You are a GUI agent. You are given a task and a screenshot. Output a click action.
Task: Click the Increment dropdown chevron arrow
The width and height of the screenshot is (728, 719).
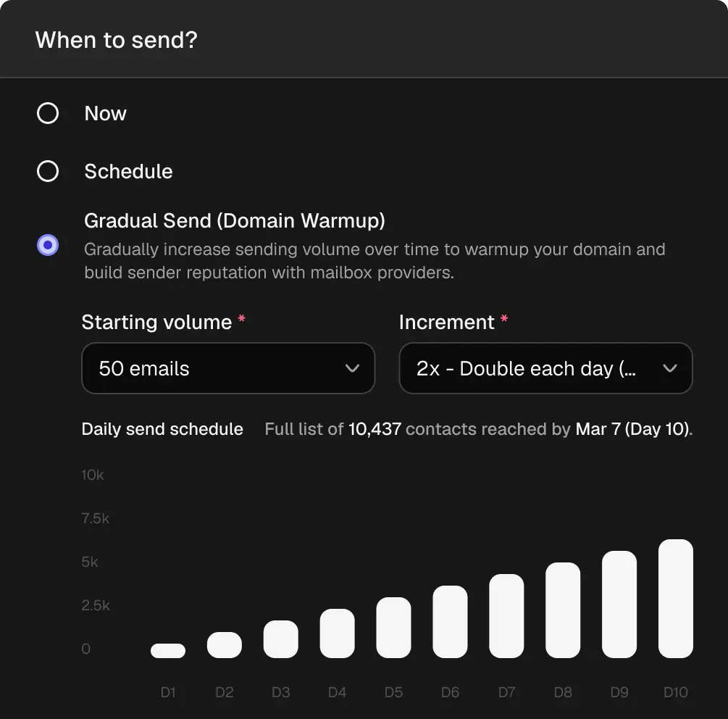(x=670, y=368)
